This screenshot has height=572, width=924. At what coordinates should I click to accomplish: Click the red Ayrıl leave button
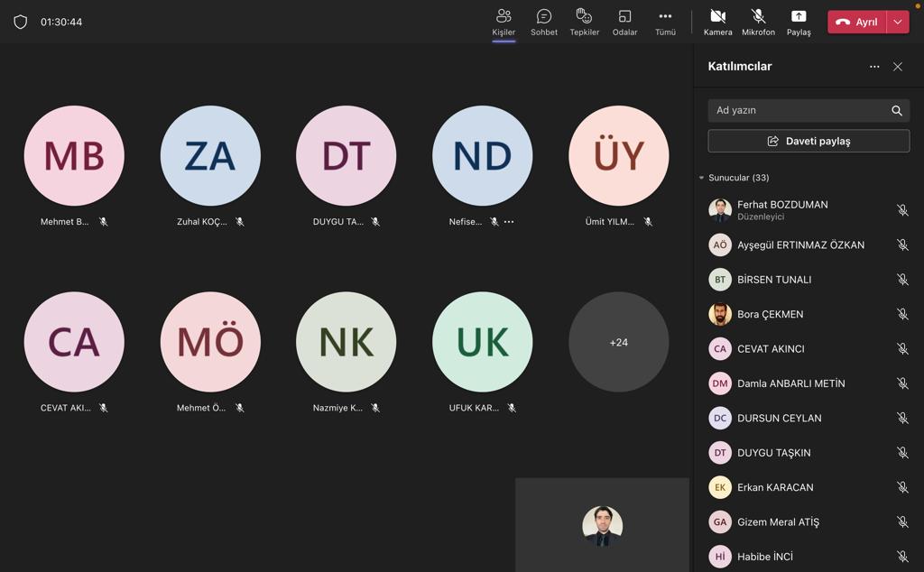pos(857,22)
